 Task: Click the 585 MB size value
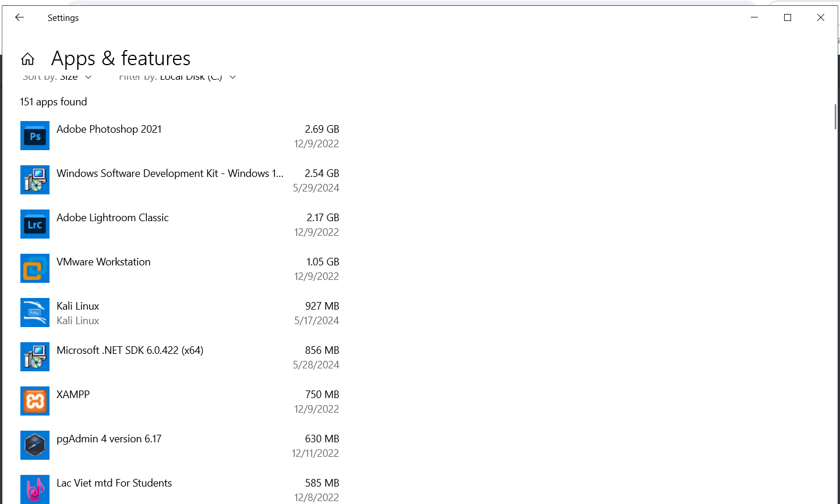322,483
